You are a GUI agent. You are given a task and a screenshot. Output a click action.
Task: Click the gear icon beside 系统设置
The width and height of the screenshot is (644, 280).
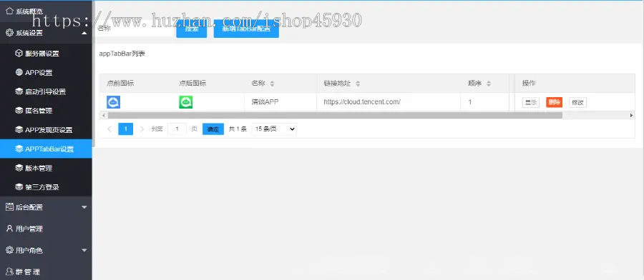coord(9,33)
